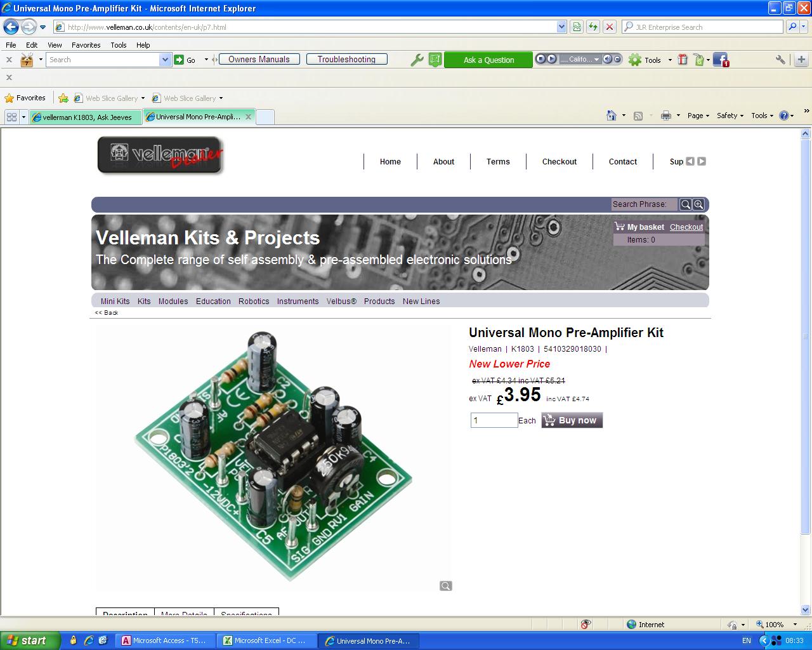Open the Mini Kits category
The height and width of the screenshot is (650, 812).
[115, 302]
